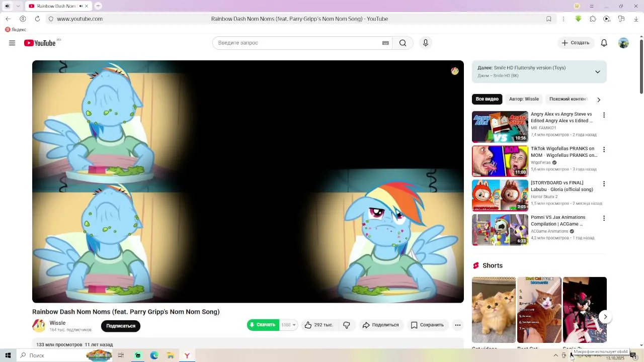Viewport: 644px width, 362px height.
Task: Select the Похожий контент filter chip
Action: click(568, 99)
